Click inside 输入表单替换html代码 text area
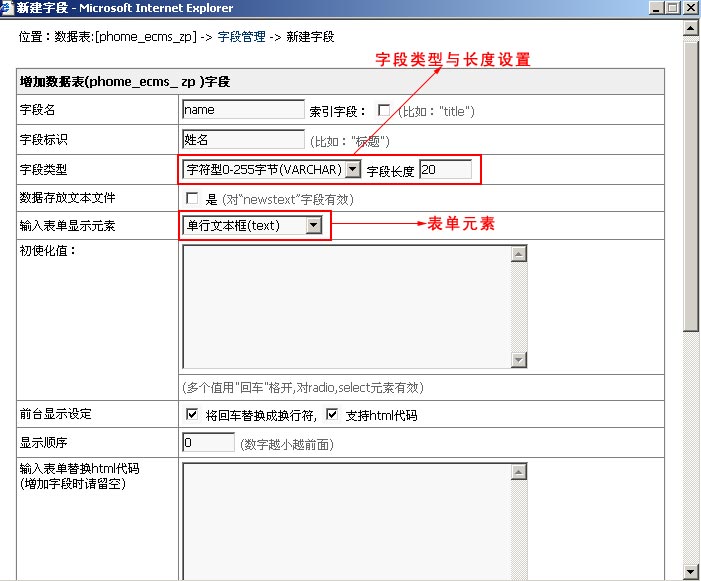The height and width of the screenshot is (581, 701). click(x=345, y=520)
